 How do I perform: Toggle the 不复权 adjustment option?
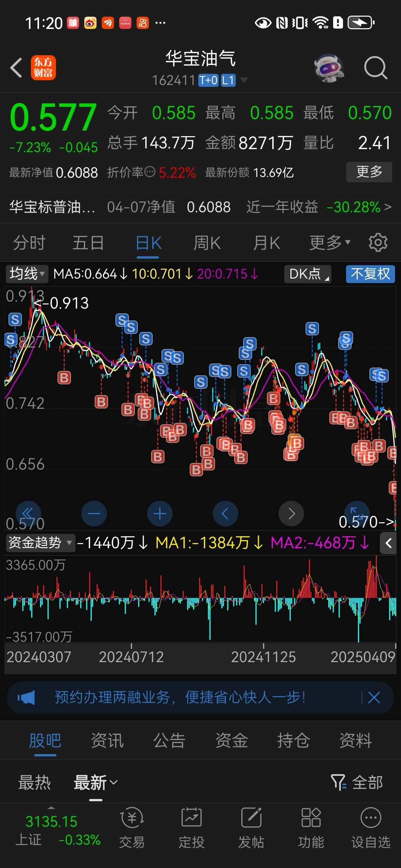(x=370, y=274)
